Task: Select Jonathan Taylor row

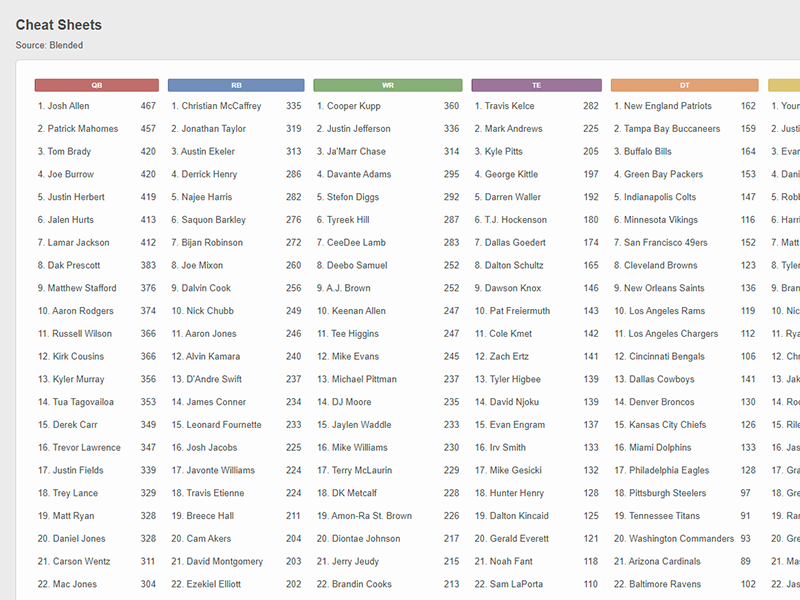Action: (x=236, y=129)
